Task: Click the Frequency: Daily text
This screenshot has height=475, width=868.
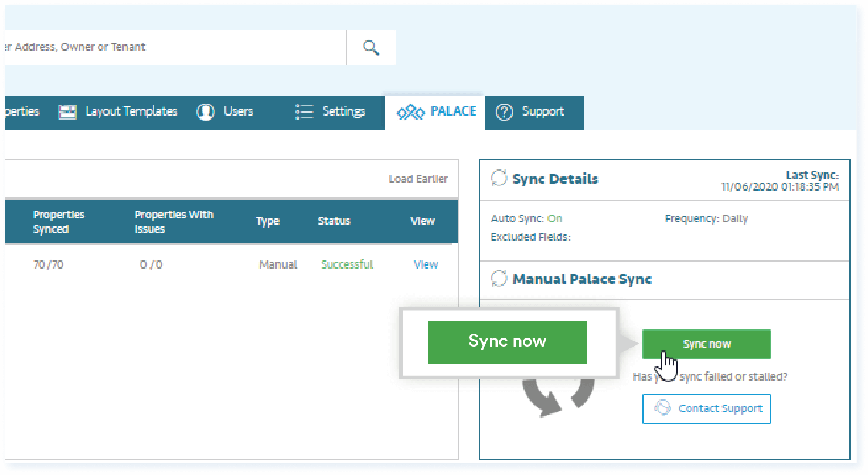Action: [x=706, y=219]
